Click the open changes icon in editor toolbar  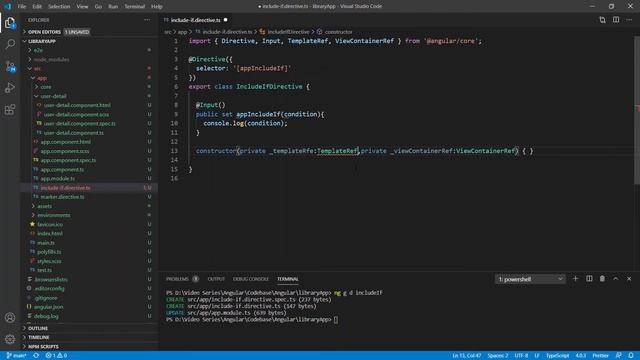(602, 20)
